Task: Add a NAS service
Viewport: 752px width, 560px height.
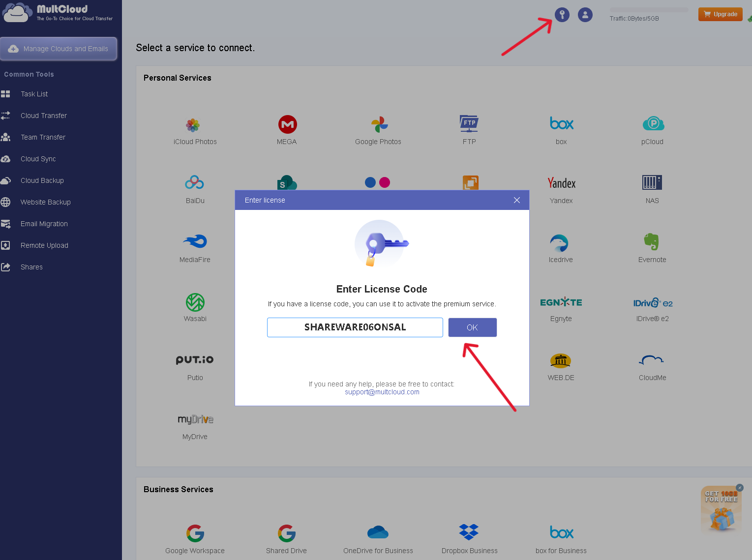Action: [652, 182]
